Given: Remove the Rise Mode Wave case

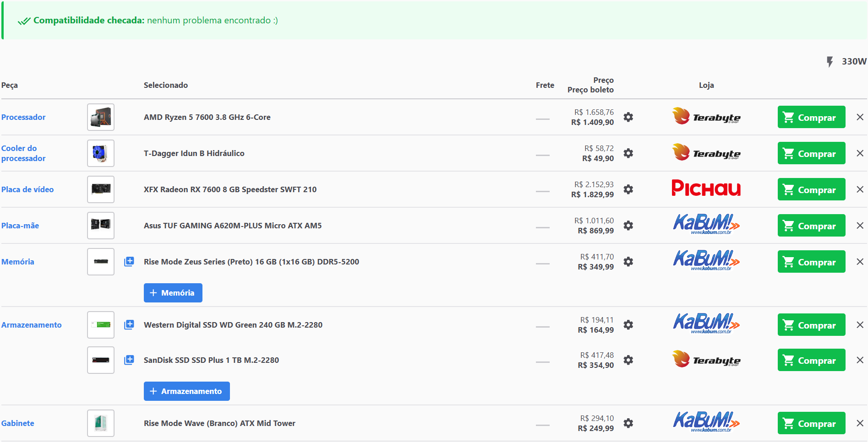Looking at the screenshot, I should (860, 423).
